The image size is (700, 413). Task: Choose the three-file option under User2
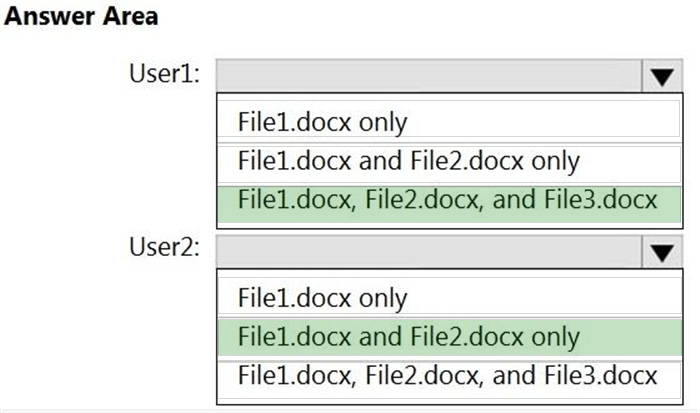tap(449, 379)
